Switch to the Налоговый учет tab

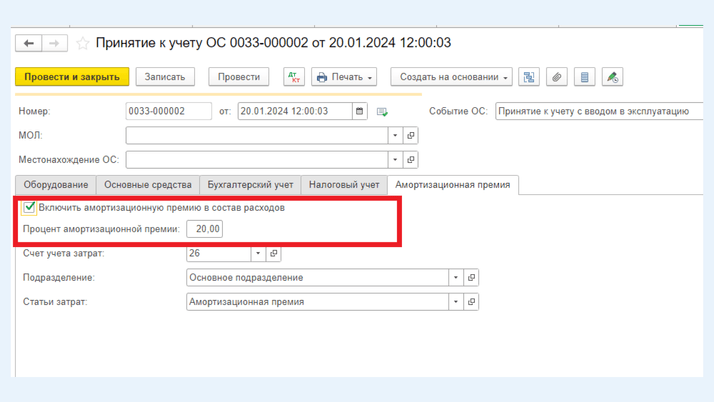pyautogui.click(x=344, y=185)
